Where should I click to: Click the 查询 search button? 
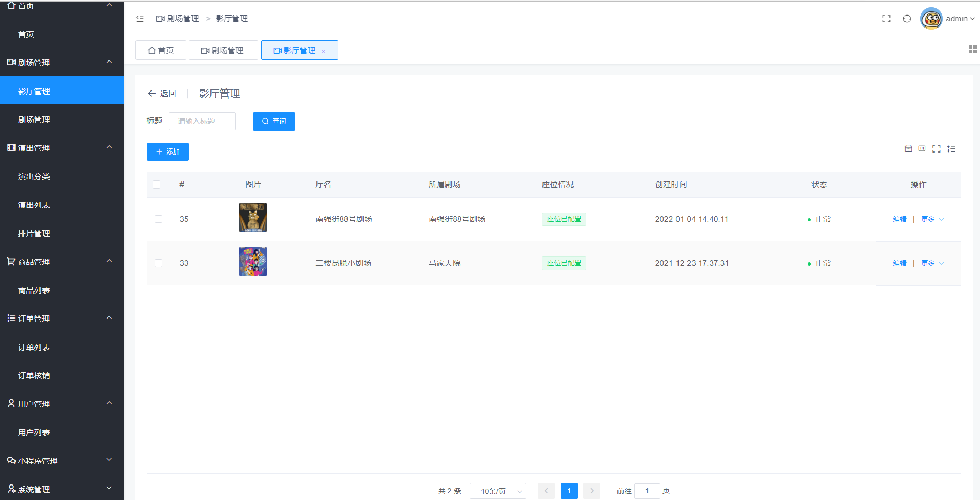coord(274,122)
